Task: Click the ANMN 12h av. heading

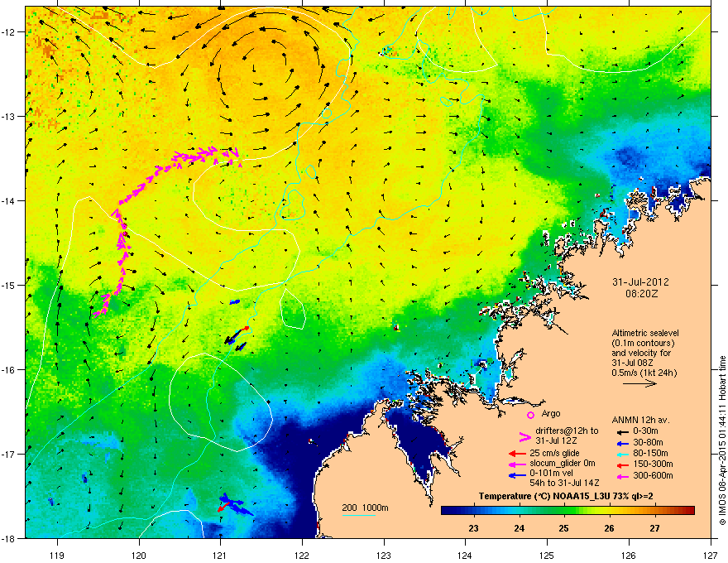Action: tap(640, 420)
